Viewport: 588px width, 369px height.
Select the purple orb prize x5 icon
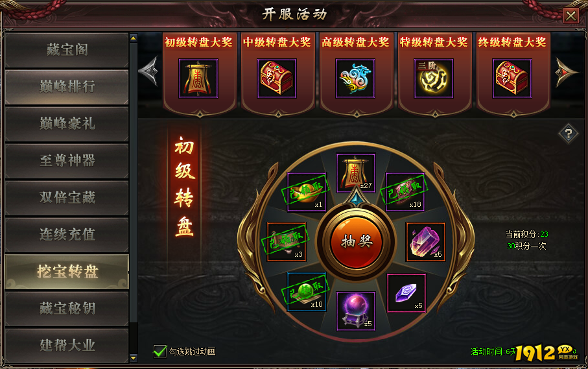point(356,311)
